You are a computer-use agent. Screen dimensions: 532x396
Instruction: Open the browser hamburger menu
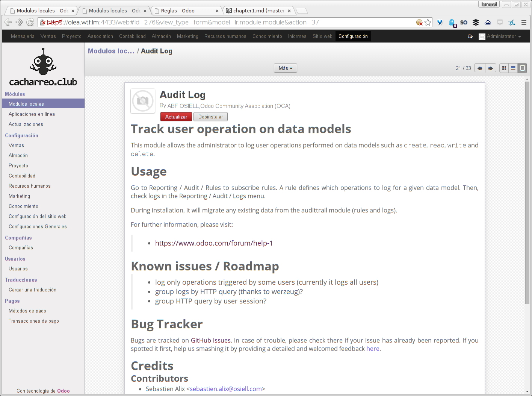pos(524,23)
